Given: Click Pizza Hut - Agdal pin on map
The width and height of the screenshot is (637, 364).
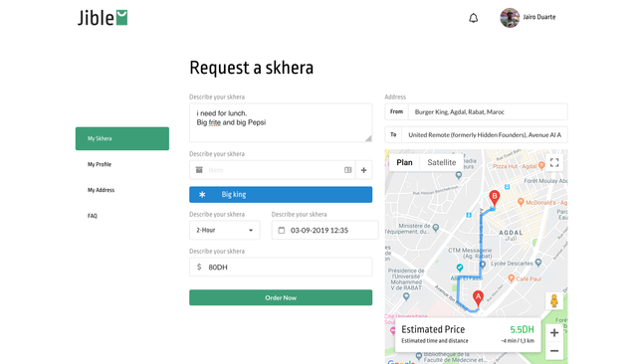Looking at the screenshot, I should 541,165.
